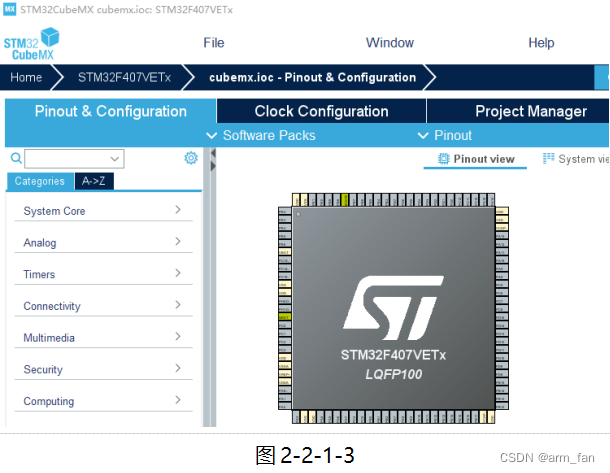610x473 pixels.
Task: Expand the Connectivity category
Action: pyautogui.click(x=103, y=306)
